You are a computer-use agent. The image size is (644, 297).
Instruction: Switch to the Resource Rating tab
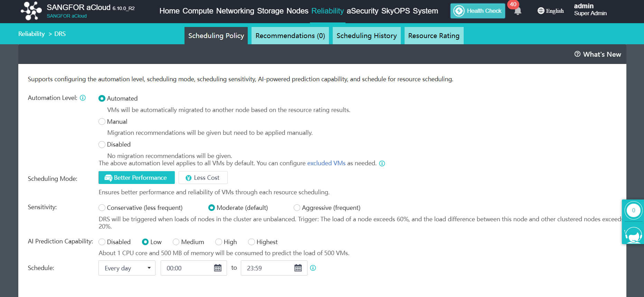click(x=434, y=36)
